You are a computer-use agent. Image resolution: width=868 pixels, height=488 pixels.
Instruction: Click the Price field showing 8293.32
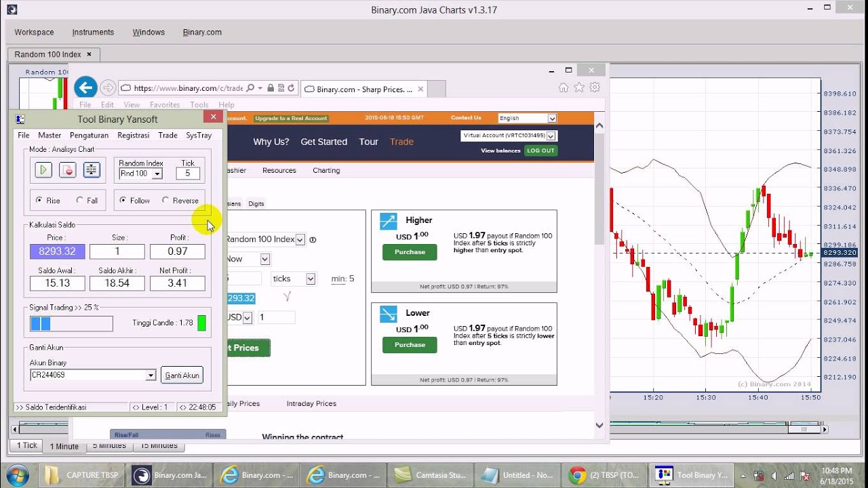pos(58,251)
